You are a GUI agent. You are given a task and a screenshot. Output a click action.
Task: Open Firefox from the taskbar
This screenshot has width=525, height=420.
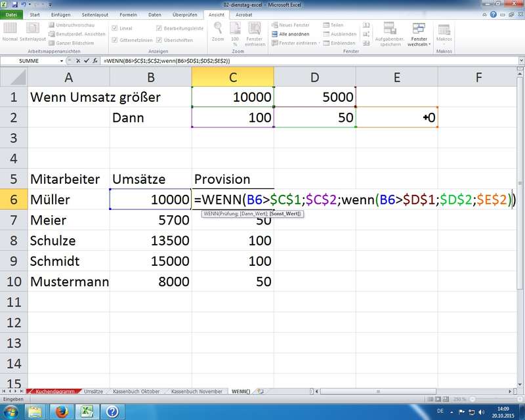[x=59, y=411]
